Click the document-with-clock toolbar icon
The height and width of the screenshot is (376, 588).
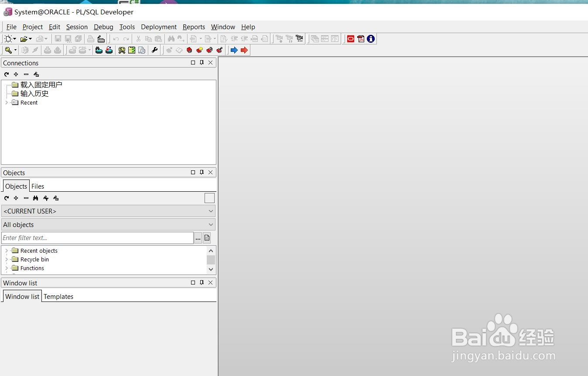pyautogui.click(x=142, y=50)
